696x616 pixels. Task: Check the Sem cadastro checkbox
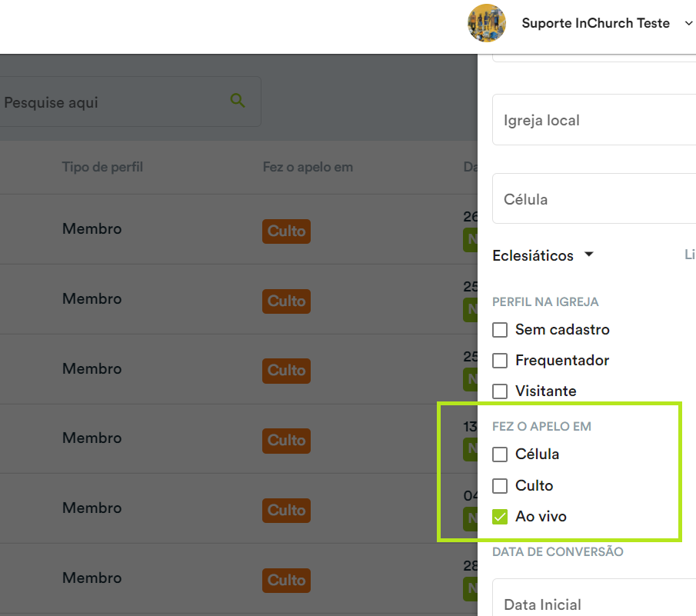(500, 330)
